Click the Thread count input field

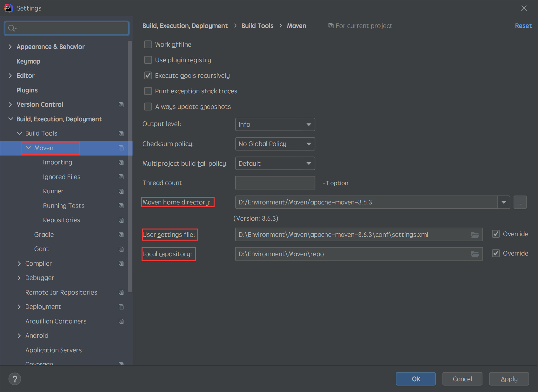(x=275, y=183)
